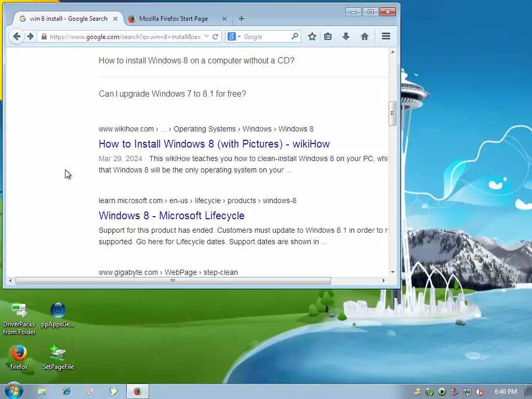Click the magnifier search icon in the search box

(295, 36)
